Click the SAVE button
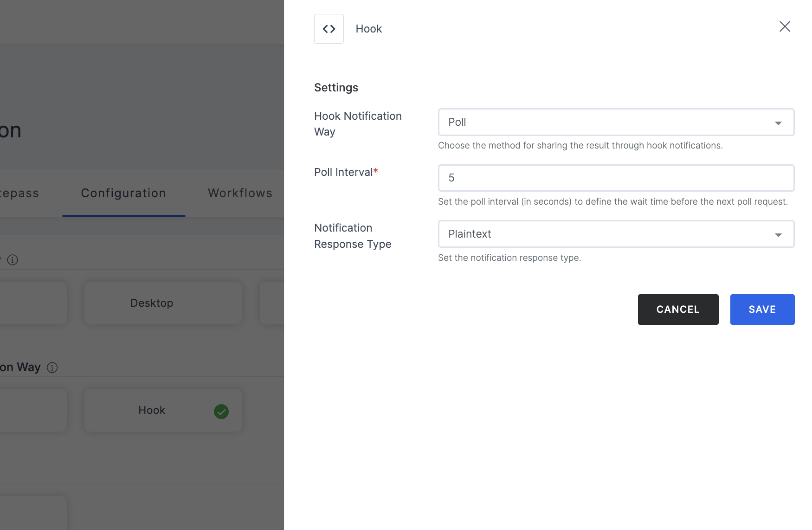Screen dimensions: 812x530 coord(762,310)
